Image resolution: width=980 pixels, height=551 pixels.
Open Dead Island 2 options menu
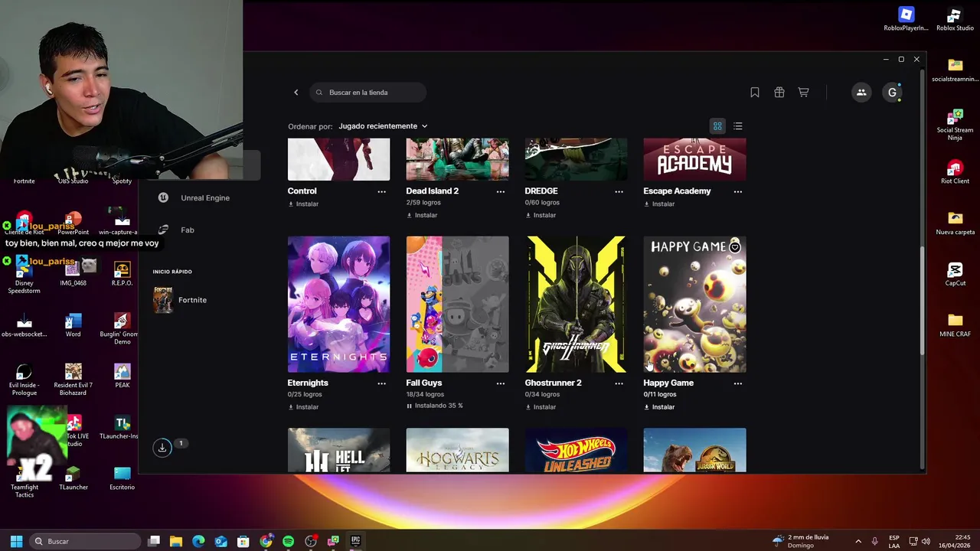(x=501, y=191)
